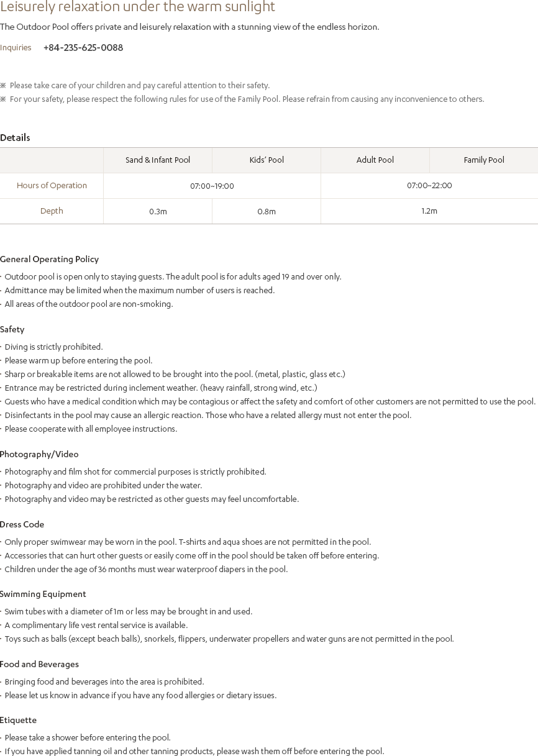Click the 07:00~19:00 hours cell
Screen dimensions: 538x756
point(212,186)
